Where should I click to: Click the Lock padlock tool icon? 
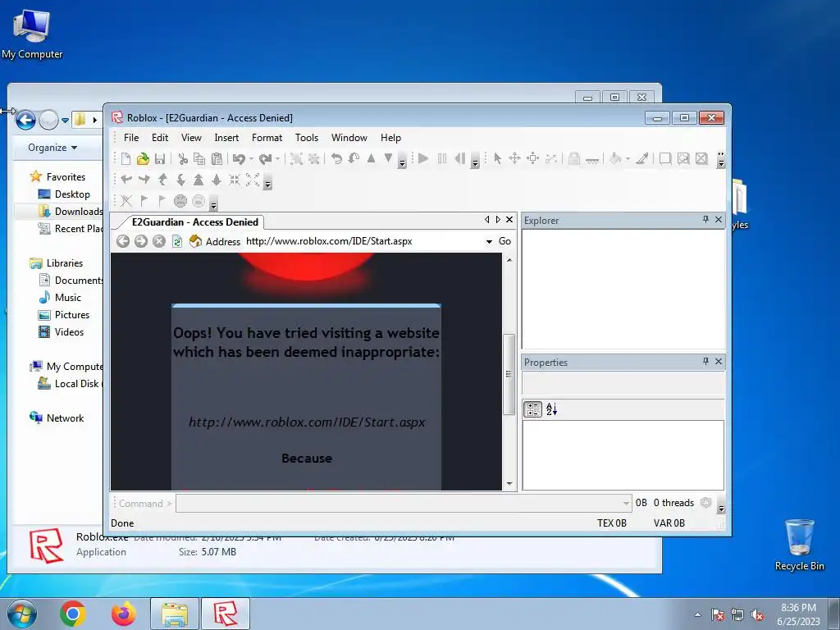click(x=573, y=158)
